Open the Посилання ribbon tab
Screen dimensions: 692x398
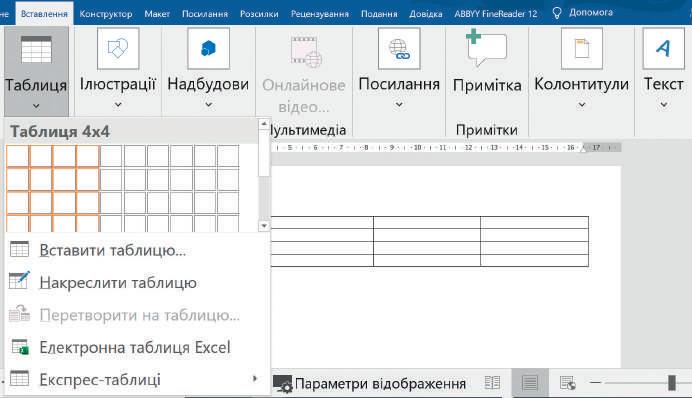click(x=205, y=14)
